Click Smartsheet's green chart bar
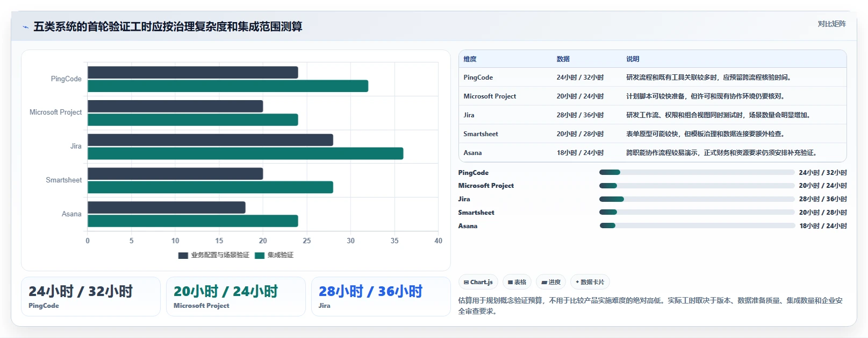This screenshot has height=338, width=868. (x=210, y=187)
